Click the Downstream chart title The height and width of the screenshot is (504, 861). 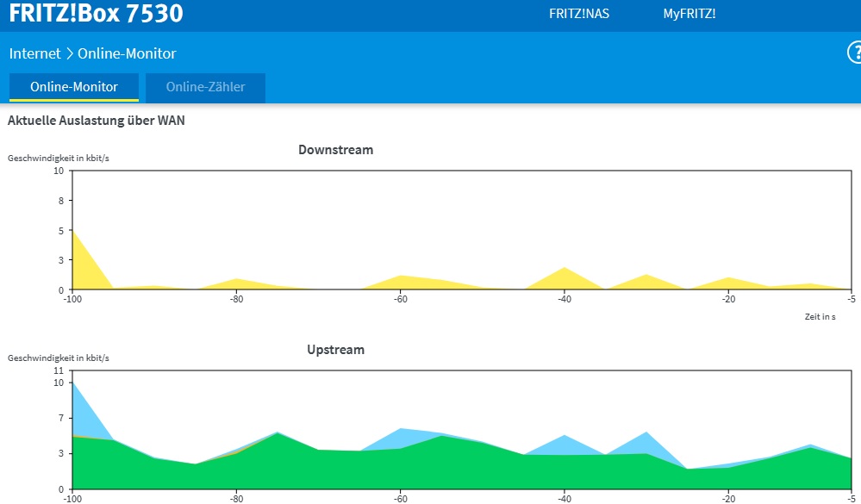pyautogui.click(x=335, y=150)
